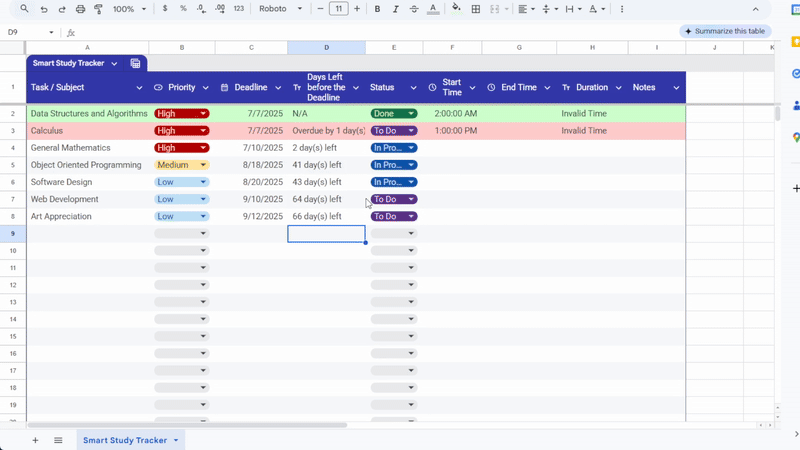Open text rotation dropdown
The width and height of the screenshot is (800, 450).
click(x=596, y=9)
